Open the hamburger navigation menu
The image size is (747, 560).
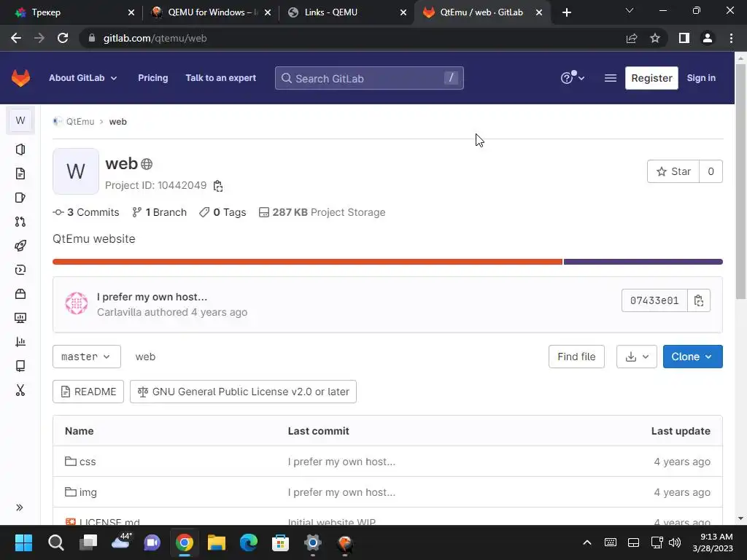point(611,77)
